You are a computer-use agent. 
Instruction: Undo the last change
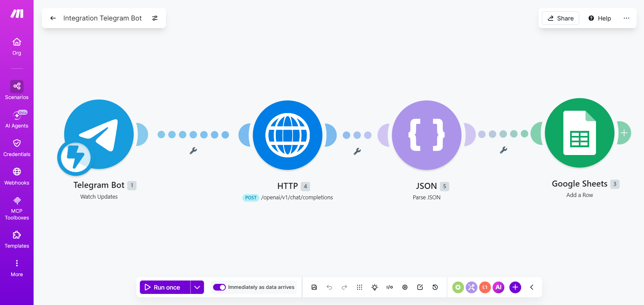click(x=329, y=287)
